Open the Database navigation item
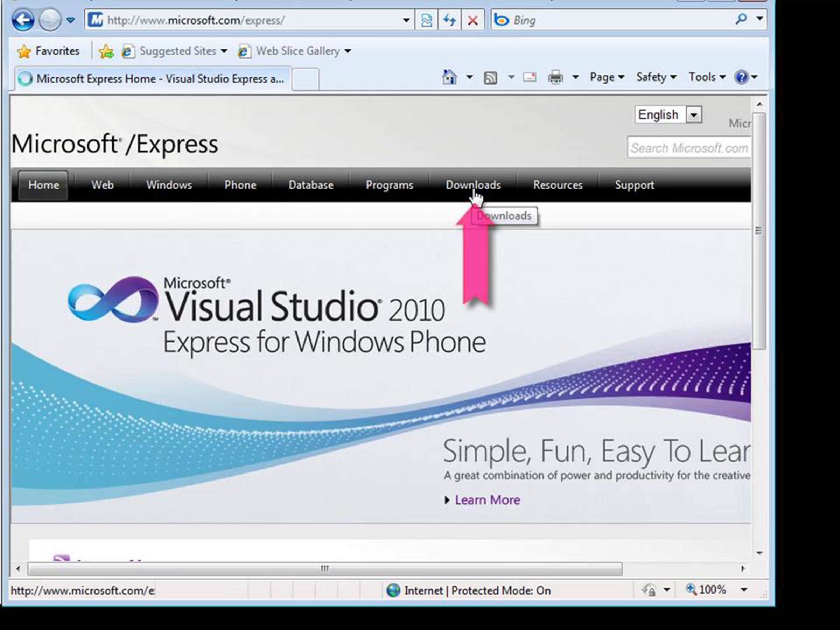 click(x=311, y=185)
